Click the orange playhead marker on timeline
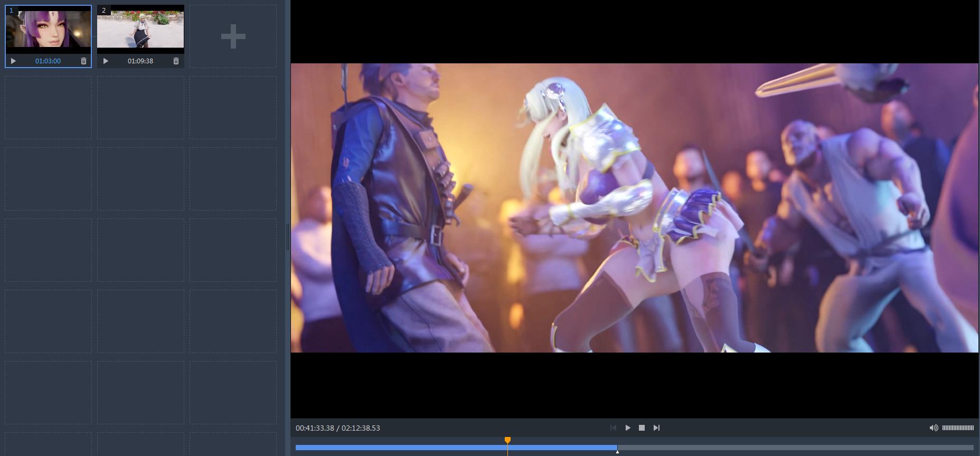980x456 pixels. pos(507,440)
